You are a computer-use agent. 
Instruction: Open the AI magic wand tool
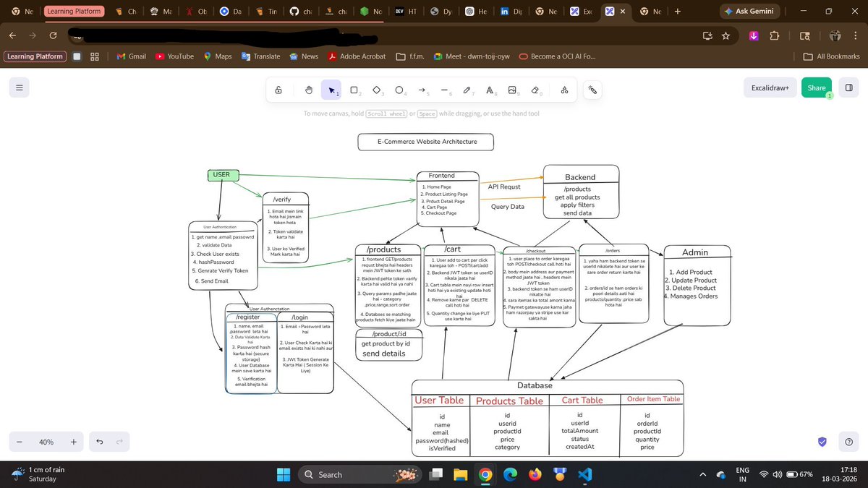pyautogui.click(x=592, y=90)
